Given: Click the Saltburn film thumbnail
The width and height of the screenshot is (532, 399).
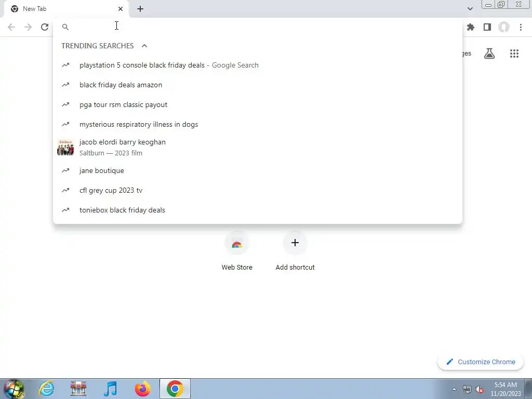Looking at the screenshot, I should point(65,147).
